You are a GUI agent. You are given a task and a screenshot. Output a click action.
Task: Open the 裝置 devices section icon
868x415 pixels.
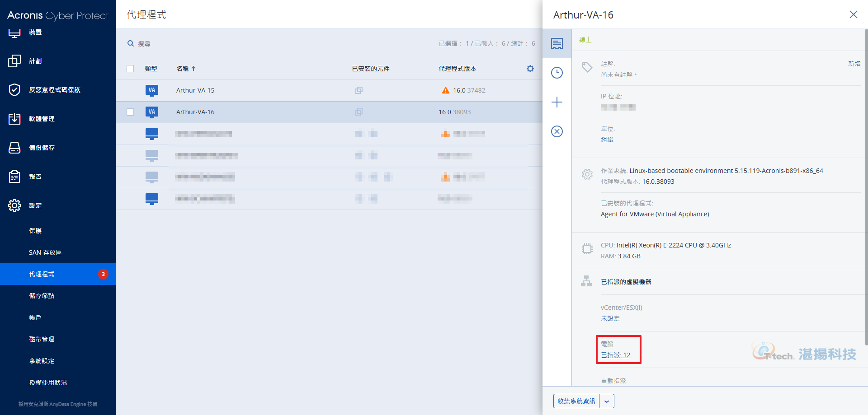(x=14, y=33)
